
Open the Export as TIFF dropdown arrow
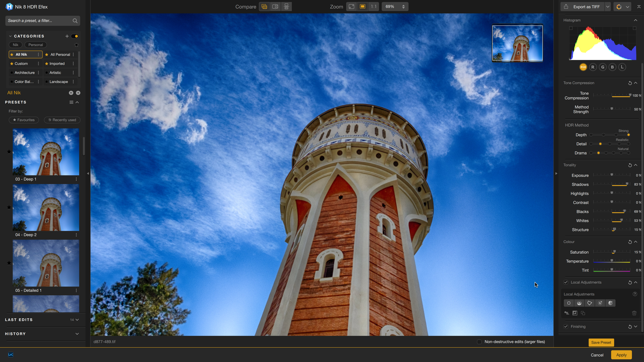point(607,7)
